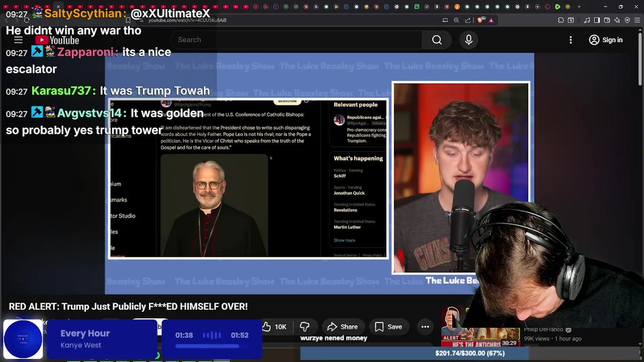
Task: Click the Brave VPN shield icon
Action: (x=627, y=20)
